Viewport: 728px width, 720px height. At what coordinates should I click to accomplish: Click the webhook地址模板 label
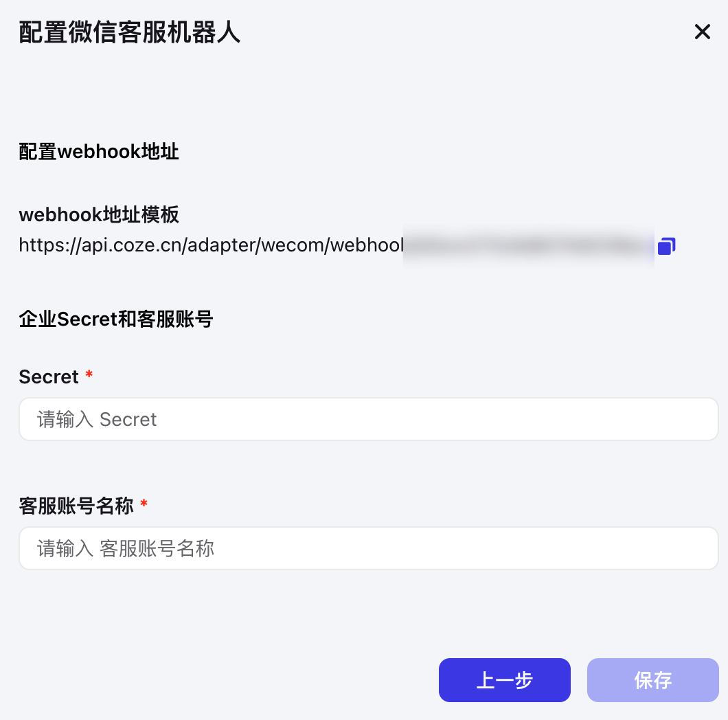(99, 215)
